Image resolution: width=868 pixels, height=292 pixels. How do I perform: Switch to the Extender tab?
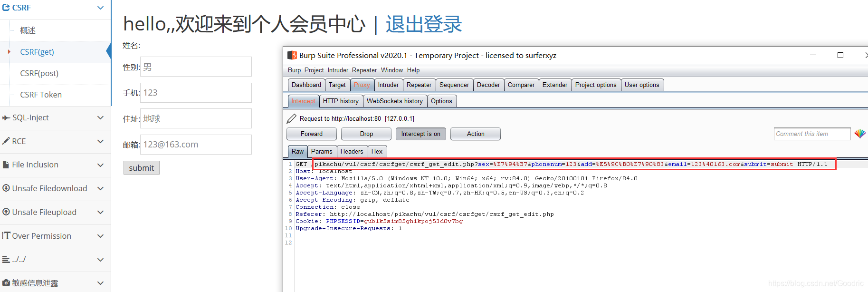pyautogui.click(x=555, y=85)
